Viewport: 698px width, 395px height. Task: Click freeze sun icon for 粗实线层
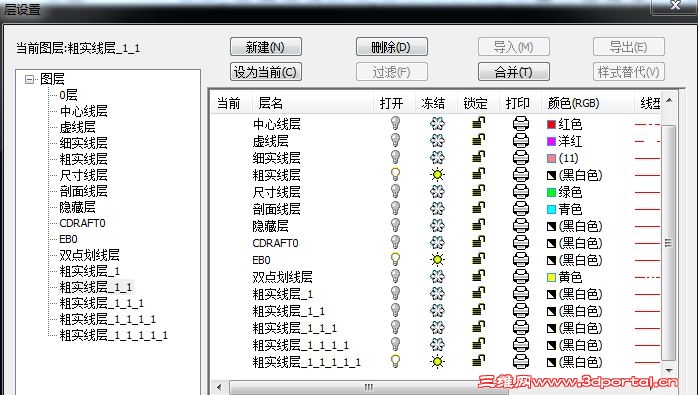point(437,175)
